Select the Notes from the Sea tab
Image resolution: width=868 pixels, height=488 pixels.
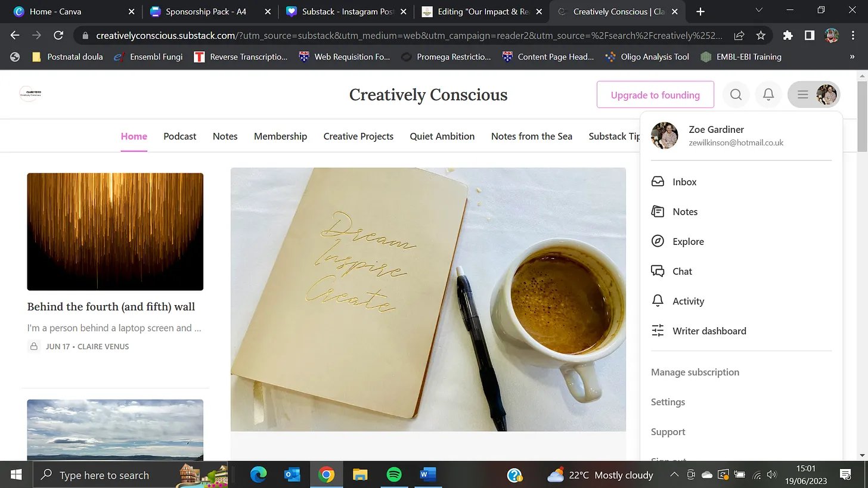pos(532,136)
